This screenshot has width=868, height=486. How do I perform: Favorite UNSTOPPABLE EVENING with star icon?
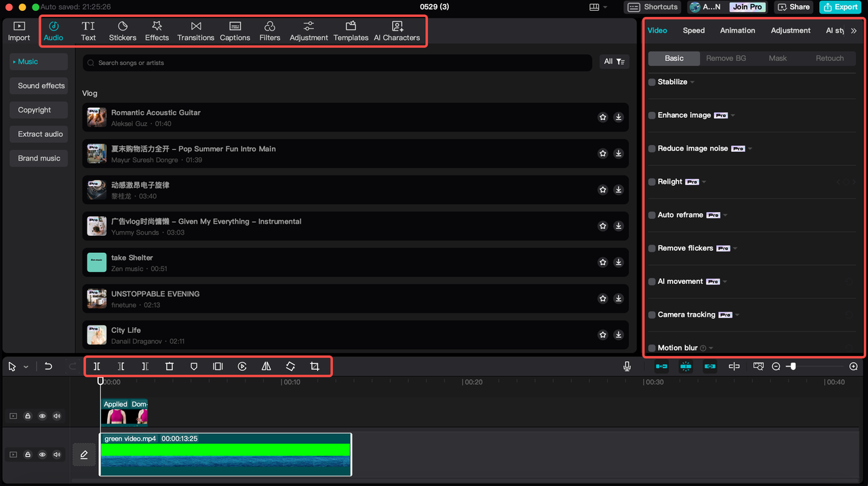coord(603,298)
